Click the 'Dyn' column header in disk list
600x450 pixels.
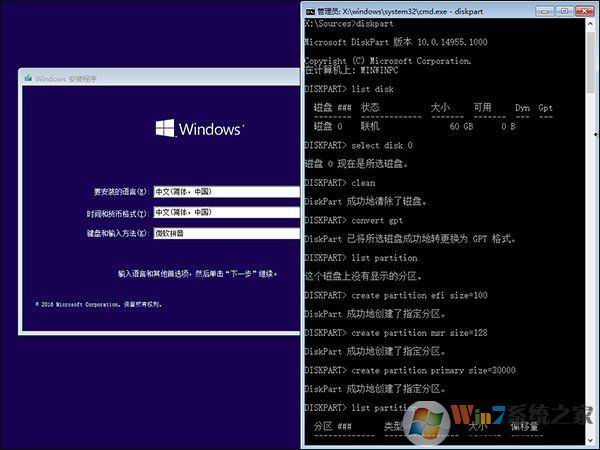click(x=522, y=108)
